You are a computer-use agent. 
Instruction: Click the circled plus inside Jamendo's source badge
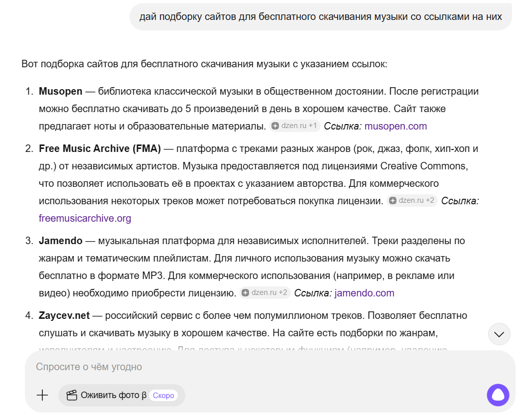[246, 292]
